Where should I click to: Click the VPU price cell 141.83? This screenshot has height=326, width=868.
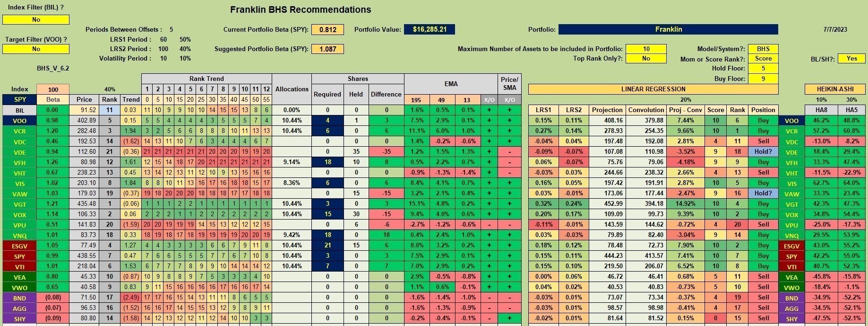[x=84, y=225]
